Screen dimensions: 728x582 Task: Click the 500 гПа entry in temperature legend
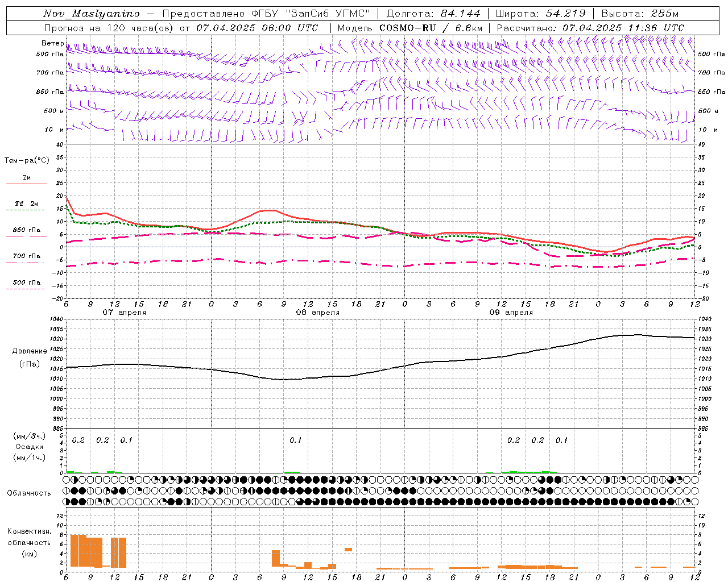coord(27,282)
